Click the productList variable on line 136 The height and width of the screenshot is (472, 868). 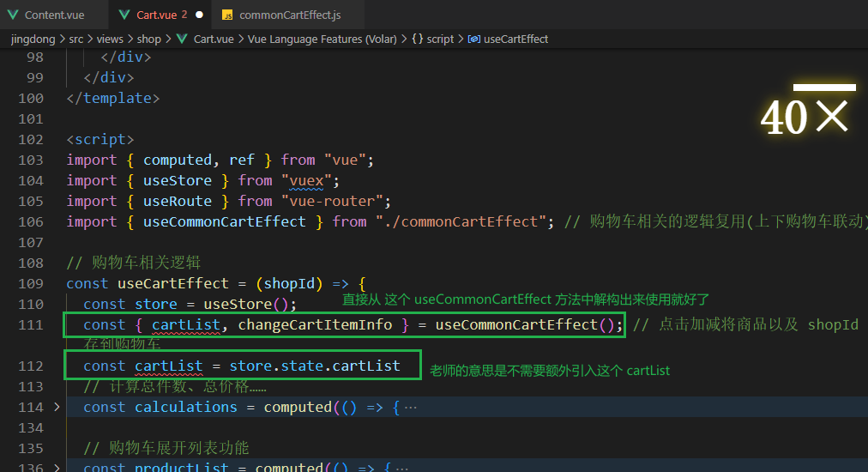182,467
